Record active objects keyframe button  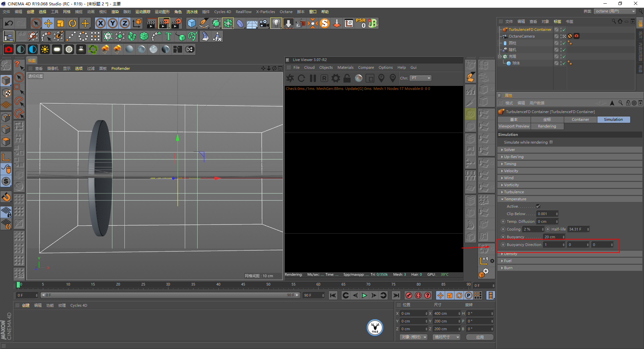point(409,295)
